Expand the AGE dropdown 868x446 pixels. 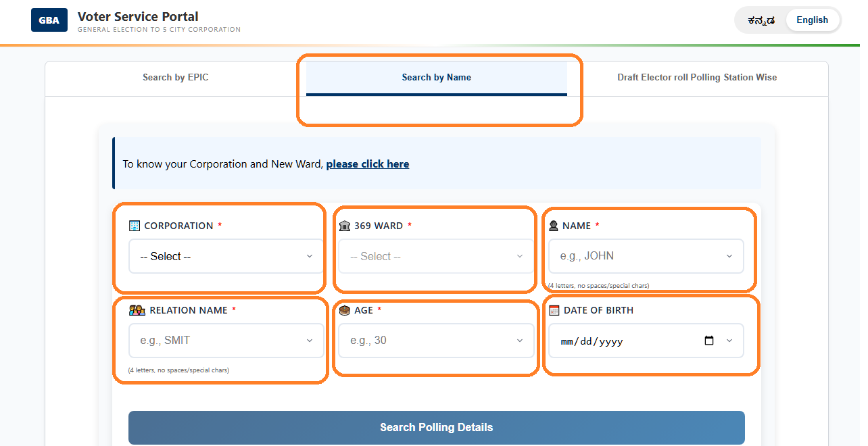click(435, 341)
